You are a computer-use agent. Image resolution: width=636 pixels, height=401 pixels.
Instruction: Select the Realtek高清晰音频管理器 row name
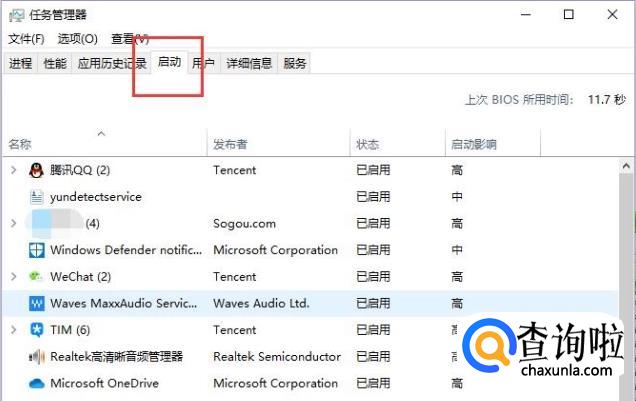coord(116,357)
